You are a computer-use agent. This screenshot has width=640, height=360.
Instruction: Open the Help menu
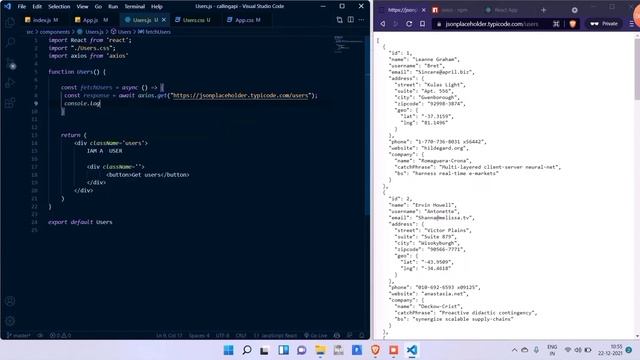(x=157, y=7)
